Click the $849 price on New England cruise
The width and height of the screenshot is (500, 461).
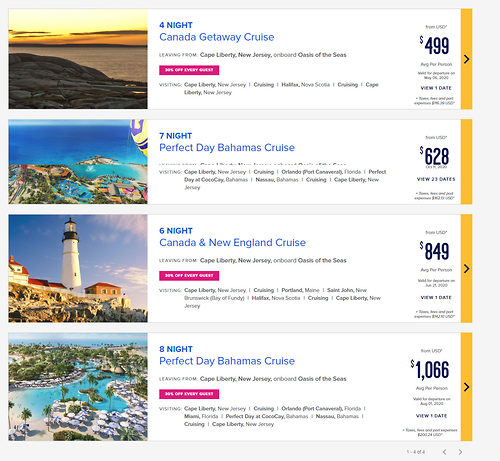(x=435, y=251)
